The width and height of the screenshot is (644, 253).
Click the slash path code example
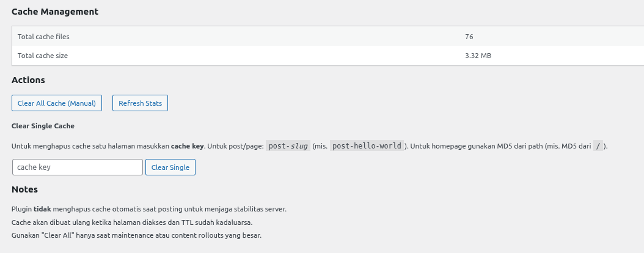point(598,146)
